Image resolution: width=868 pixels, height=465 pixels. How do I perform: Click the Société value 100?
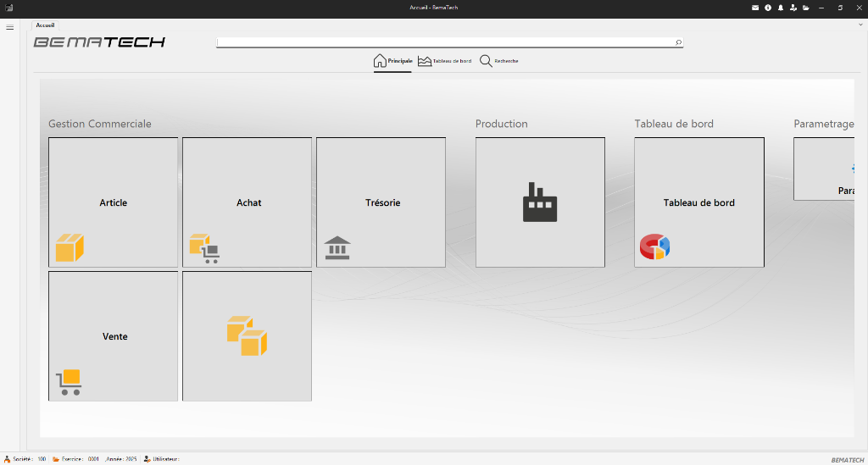click(x=42, y=459)
